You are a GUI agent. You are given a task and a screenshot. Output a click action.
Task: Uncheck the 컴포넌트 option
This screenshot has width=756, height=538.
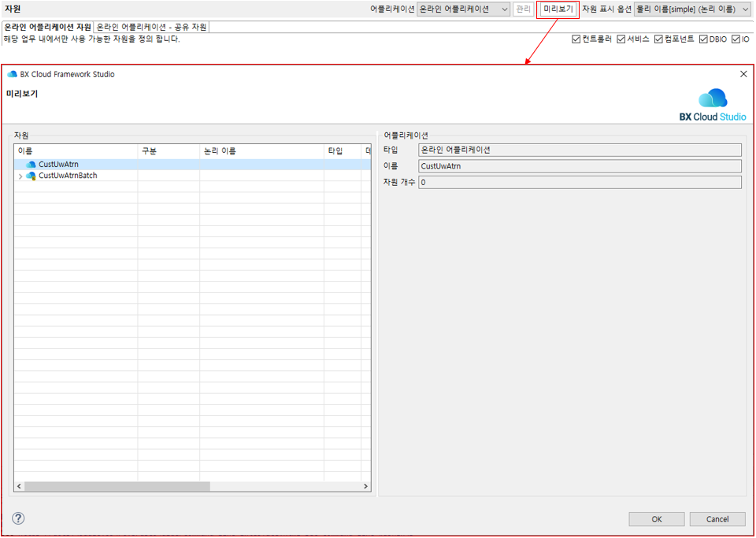click(x=657, y=37)
